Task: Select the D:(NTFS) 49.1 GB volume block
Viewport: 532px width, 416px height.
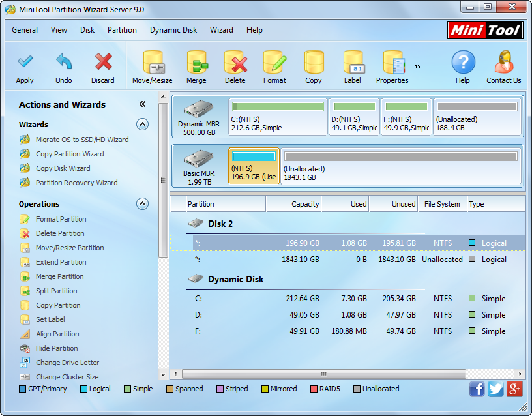Action: (354, 117)
